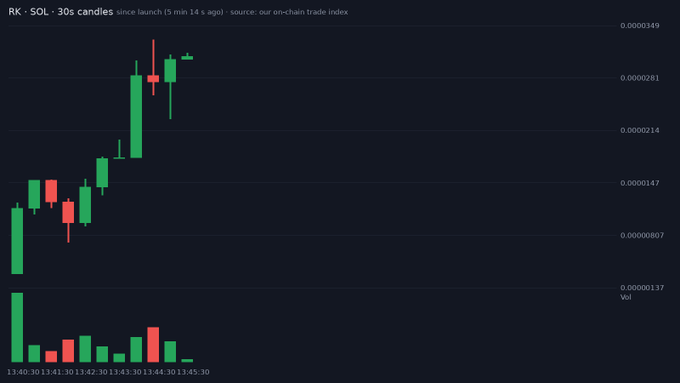This screenshot has width=680, height=383.
Task: Click the 13:45:30 time axis label
Action: click(x=193, y=372)
